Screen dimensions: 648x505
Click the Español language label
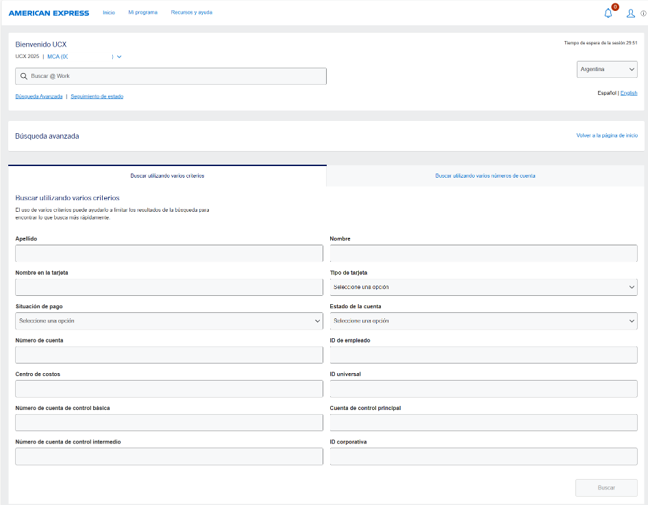click(607, 93)
